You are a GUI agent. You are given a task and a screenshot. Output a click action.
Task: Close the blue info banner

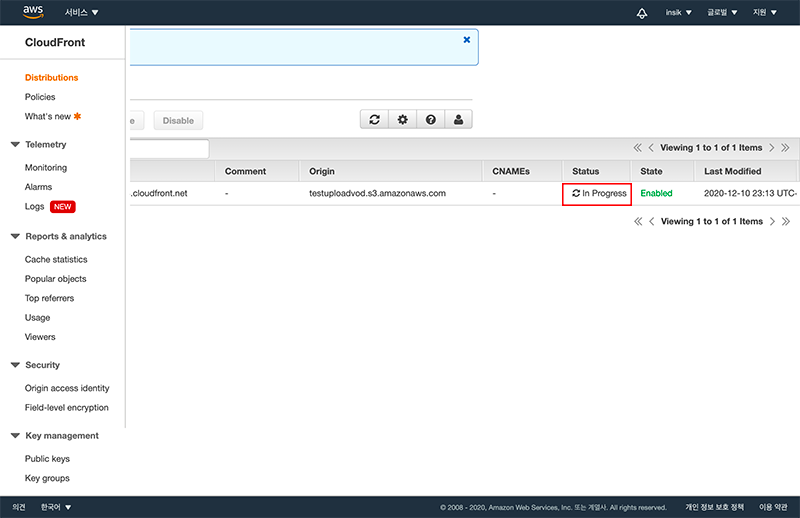point(466,40)
